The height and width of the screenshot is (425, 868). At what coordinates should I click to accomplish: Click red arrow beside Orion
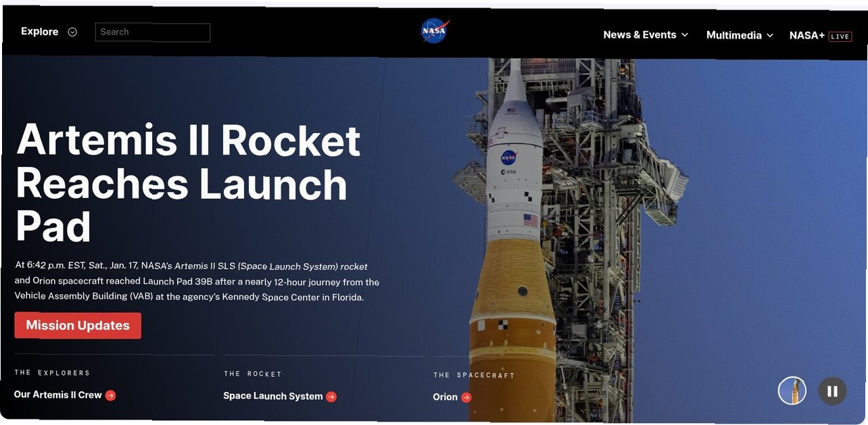point(466,397)
